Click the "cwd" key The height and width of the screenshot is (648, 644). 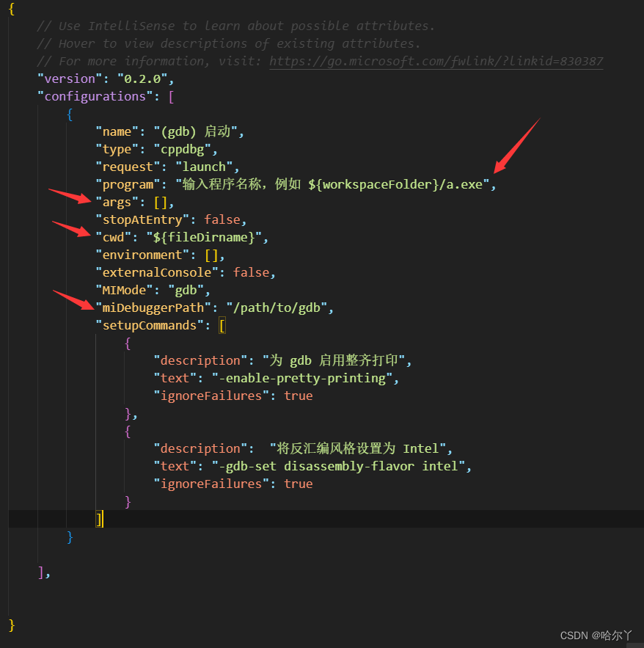pos(113,238)
